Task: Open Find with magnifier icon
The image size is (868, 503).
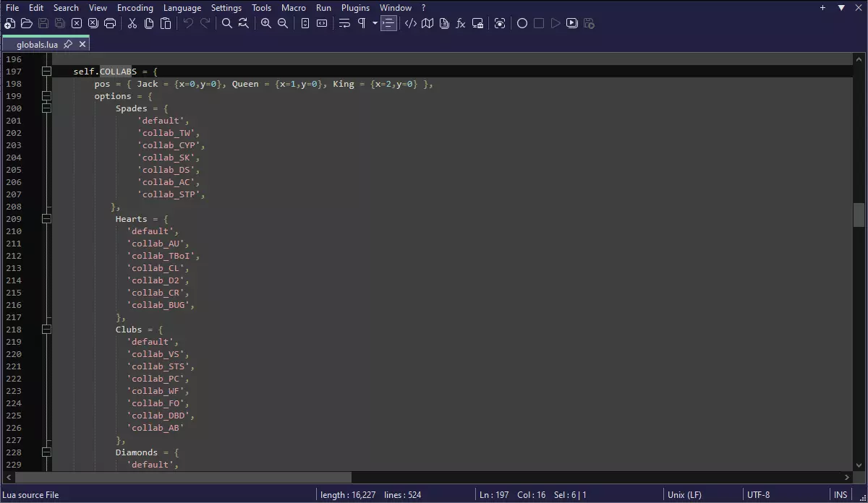Action: click(227, 23)
